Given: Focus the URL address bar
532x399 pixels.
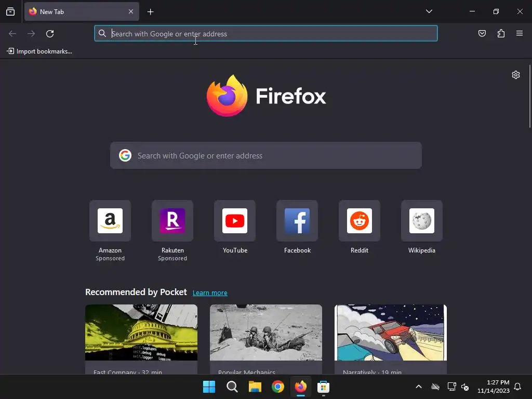Looking at the screenshot, I should [265, 34].
